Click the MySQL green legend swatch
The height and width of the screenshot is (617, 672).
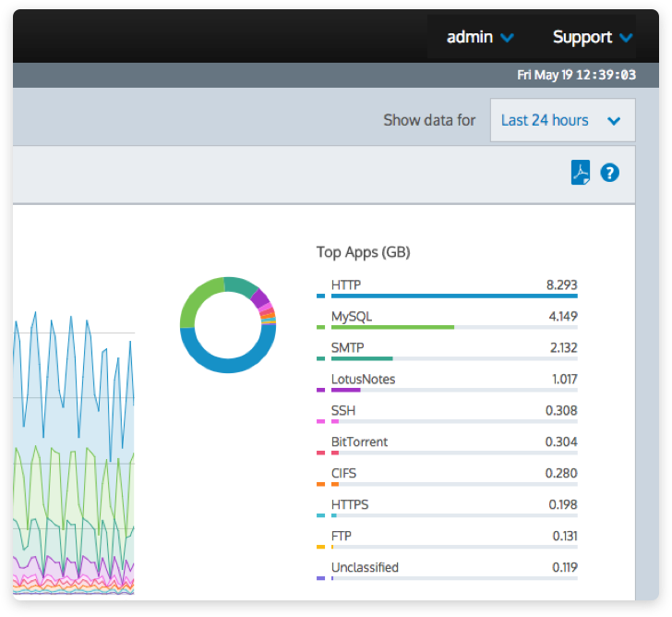(x=320, y=328)
